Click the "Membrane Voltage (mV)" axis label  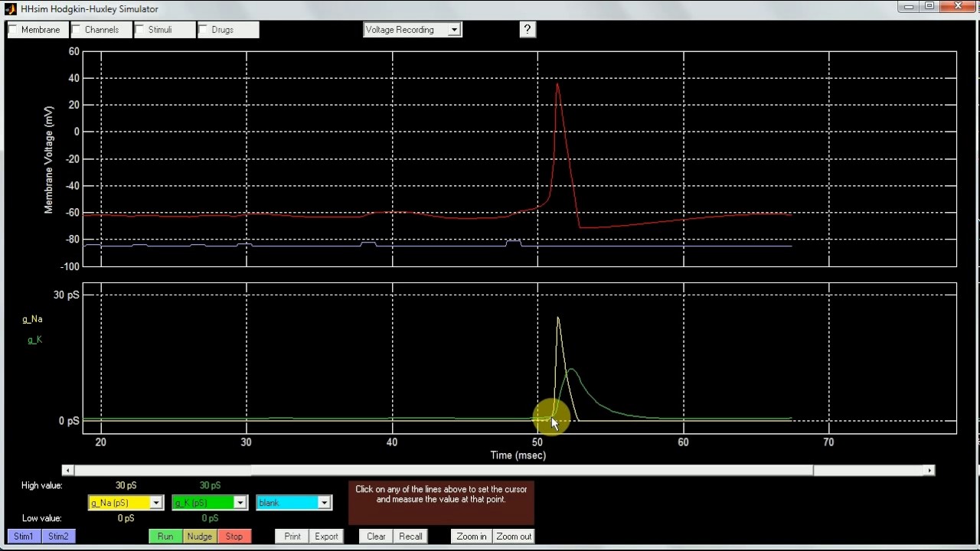(x=49, y=160)
